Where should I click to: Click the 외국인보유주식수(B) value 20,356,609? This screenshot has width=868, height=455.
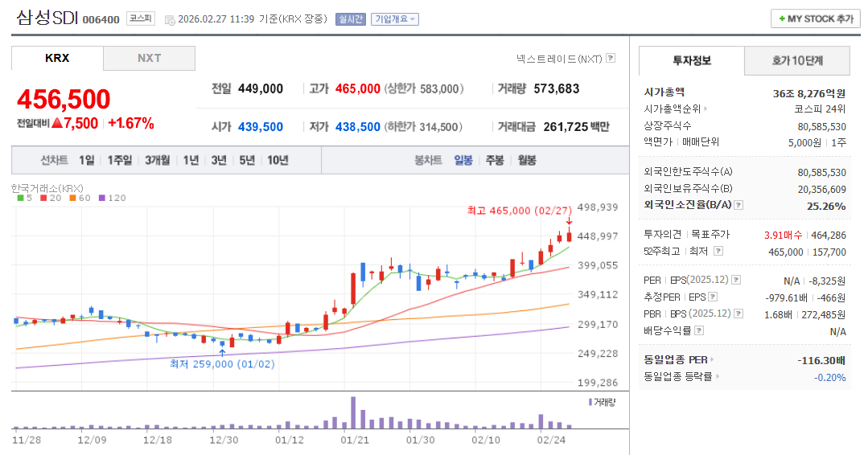click(821, 190)
